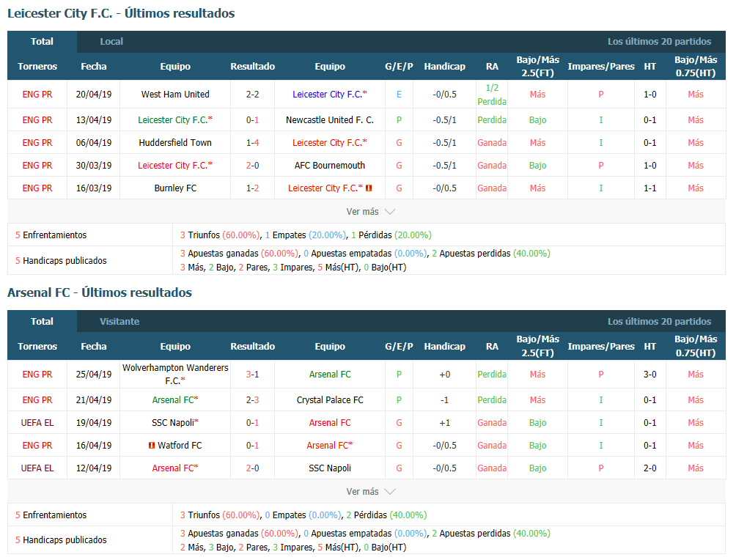Open West Ham United team link
The height and width of the screenshot is (560, 736).
[x=175, y=95]
